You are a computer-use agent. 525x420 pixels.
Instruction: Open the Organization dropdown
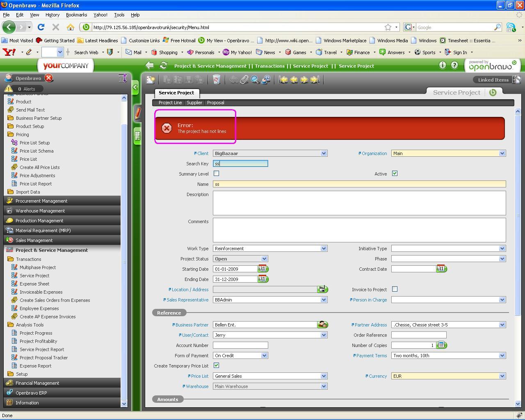click(x=502, y=153)
